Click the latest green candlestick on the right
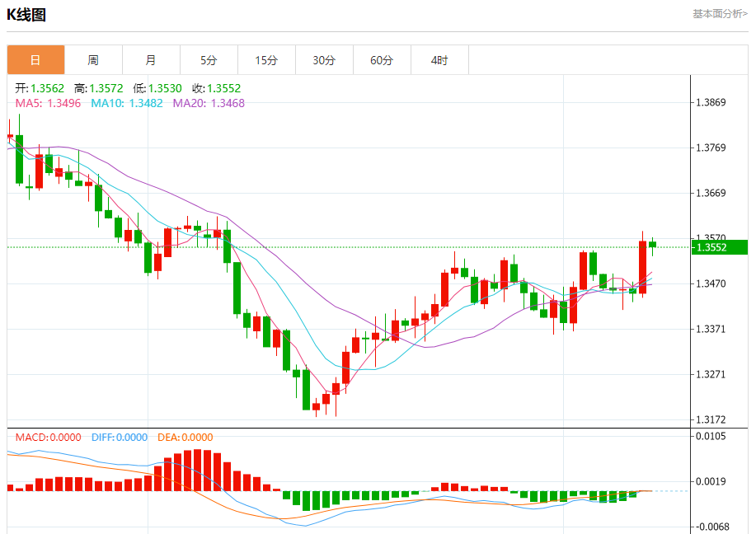Viewport: 756px width, 534px height. (653, 245)
